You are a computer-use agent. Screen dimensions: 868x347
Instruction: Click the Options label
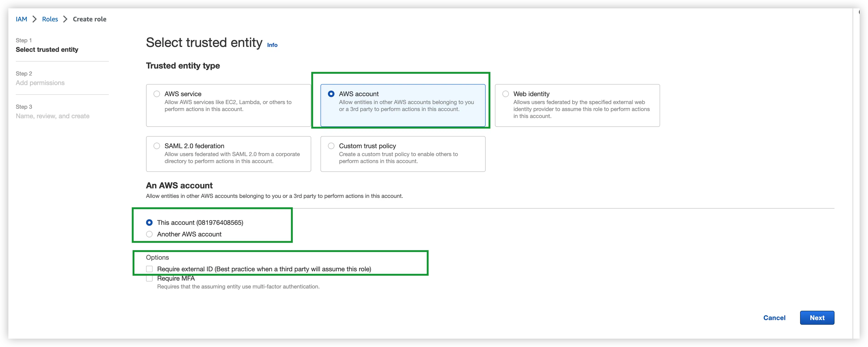coord(157,258)
